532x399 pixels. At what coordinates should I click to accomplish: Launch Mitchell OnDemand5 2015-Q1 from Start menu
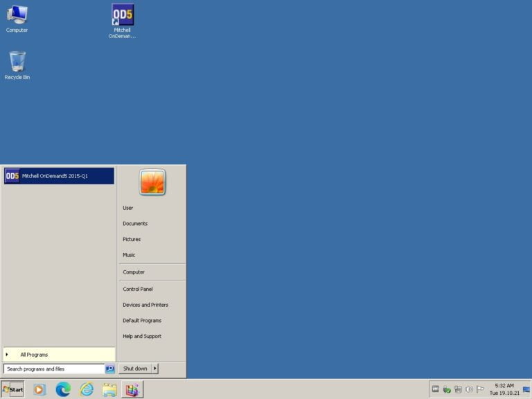pos(58,176)
